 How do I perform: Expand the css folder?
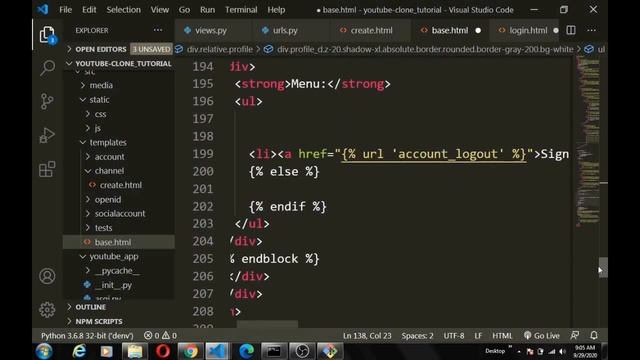pos(100,114)
